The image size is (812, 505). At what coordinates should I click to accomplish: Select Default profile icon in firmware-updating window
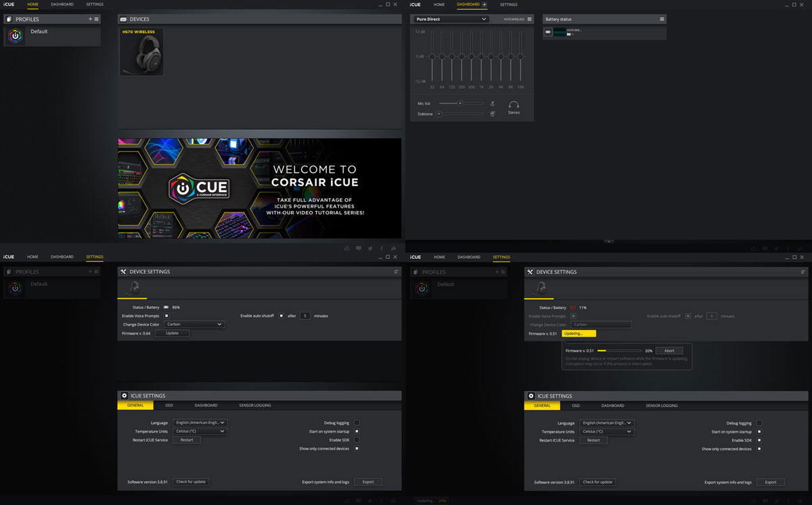[422, 289]
